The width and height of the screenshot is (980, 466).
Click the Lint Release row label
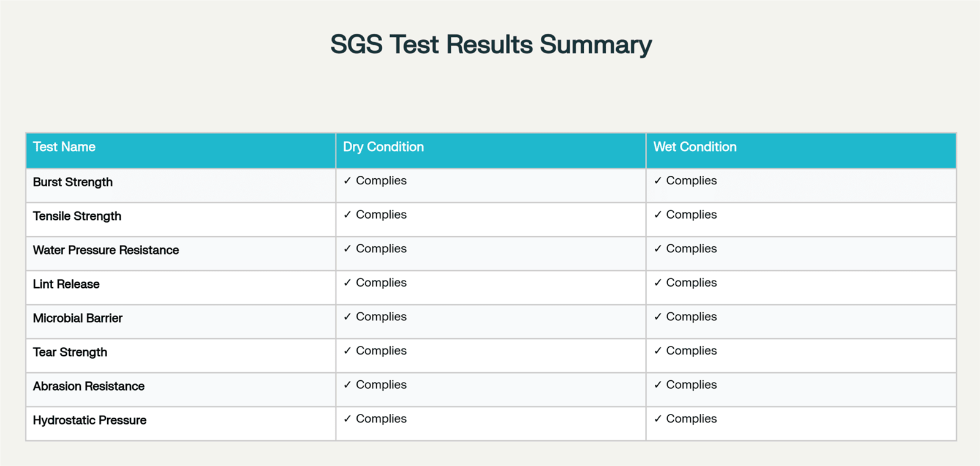pyautogui.click(x=66, y=284)
